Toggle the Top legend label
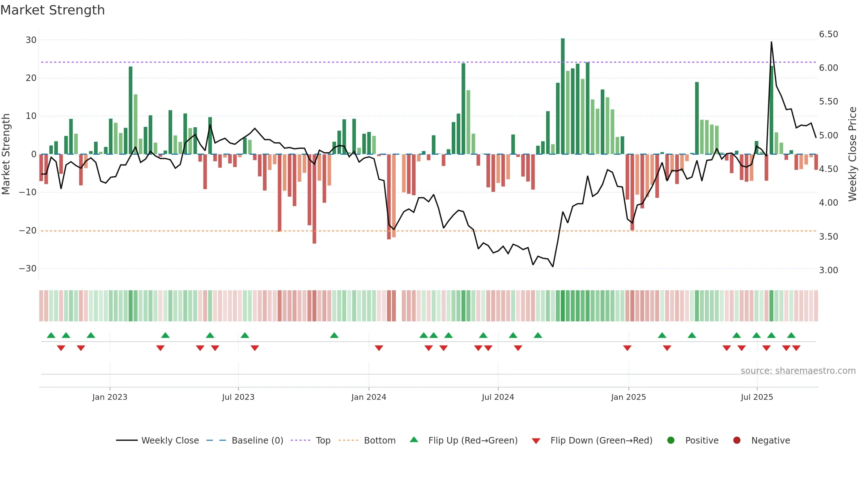Viewport: 868px width, 488px height. click(323, 441)
